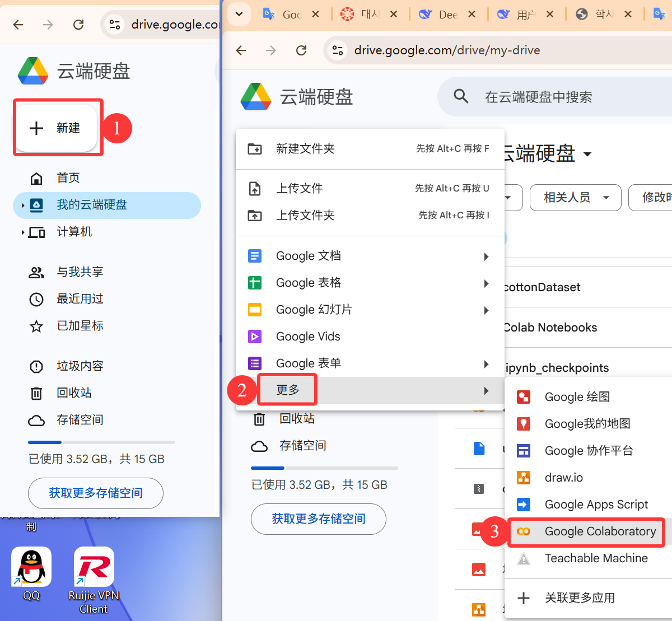
Task: Switch to the 用户 tab
Action: [x=517, y=15]
